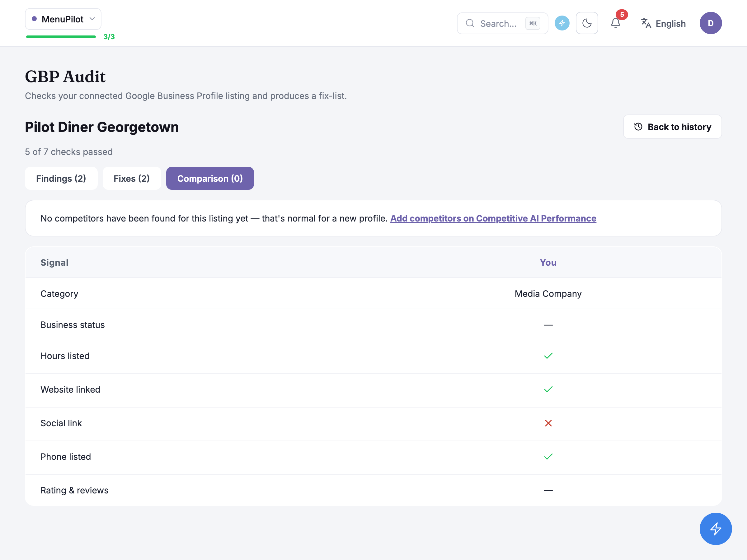Select the Comparison (0) tab
Image resolution: width=747 pixels, height=560 pixels.
point(210,178)
